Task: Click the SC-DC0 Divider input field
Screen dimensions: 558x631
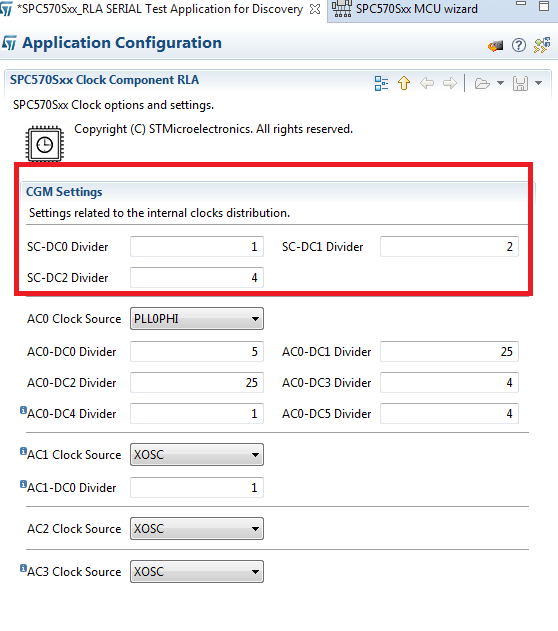Action: 197,246
